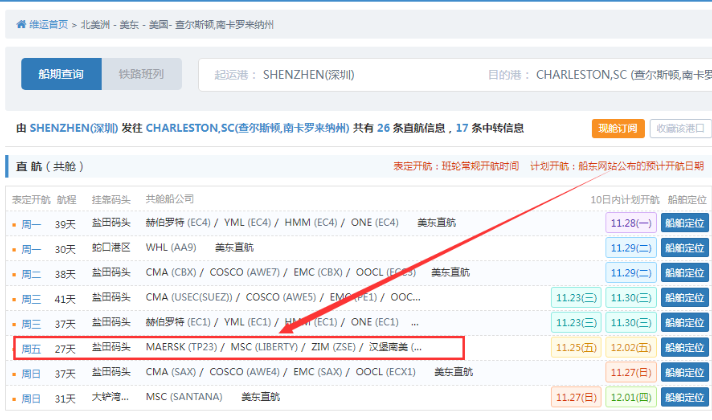Open CHARLESTON,SC link in the summary line
This screenshot has height=420, width=712.
(x=247, y=128)
